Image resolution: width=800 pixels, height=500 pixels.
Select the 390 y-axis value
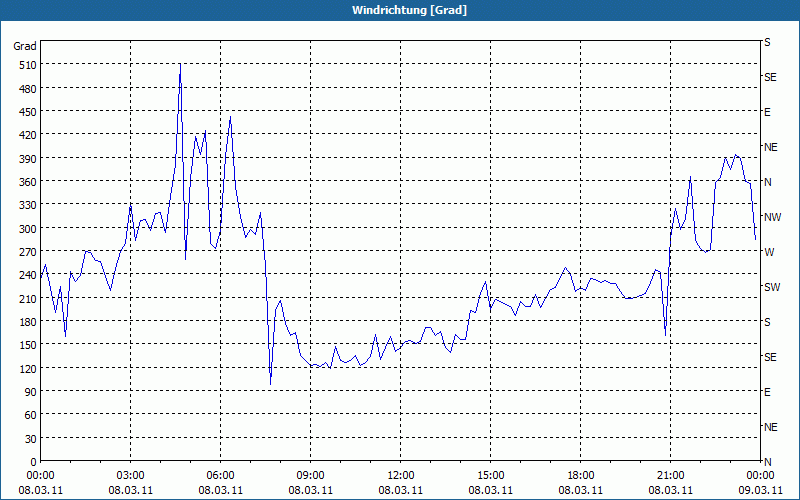pyautogui.click(x=28, y=159)
